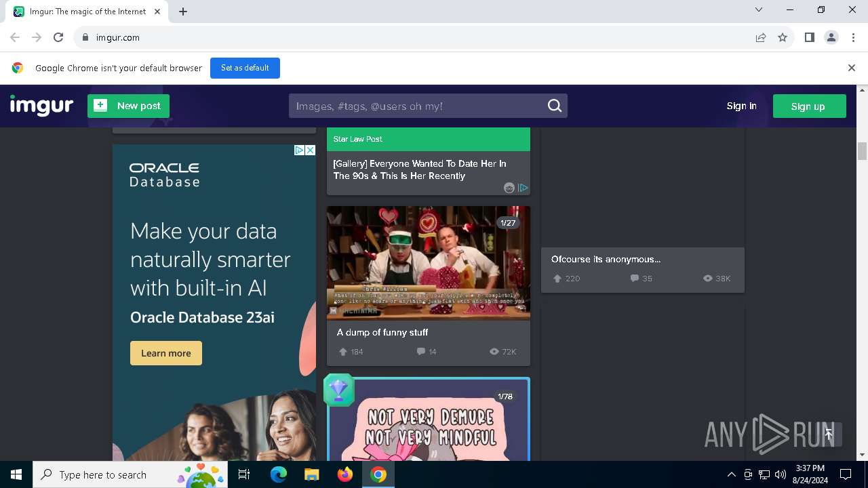Click the A dump of funny stuff title
Viewport: 868px width, 488px height.
[x=382, y=332]
